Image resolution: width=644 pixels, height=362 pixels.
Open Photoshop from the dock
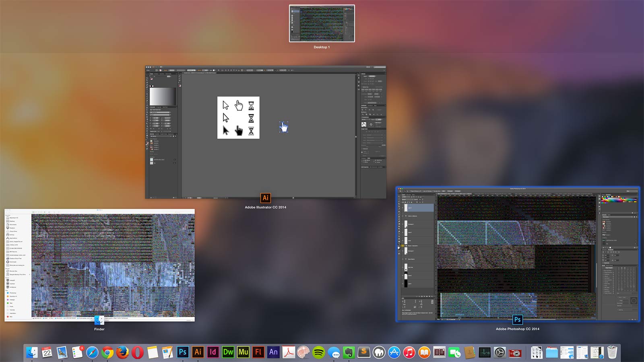click(x=183, y=352)
